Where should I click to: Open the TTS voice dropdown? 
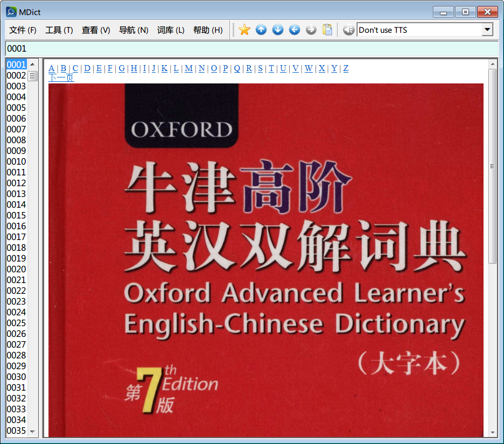487,30
